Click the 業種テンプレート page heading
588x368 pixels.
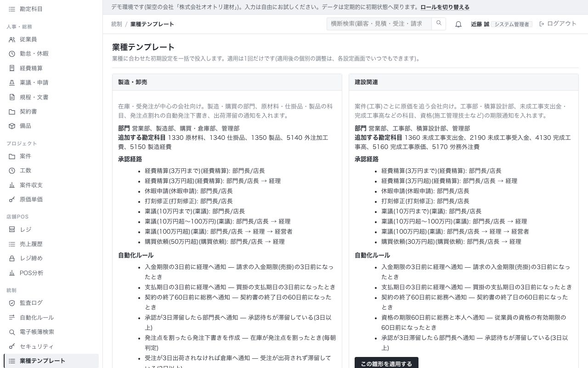click(x=143, y=47)
